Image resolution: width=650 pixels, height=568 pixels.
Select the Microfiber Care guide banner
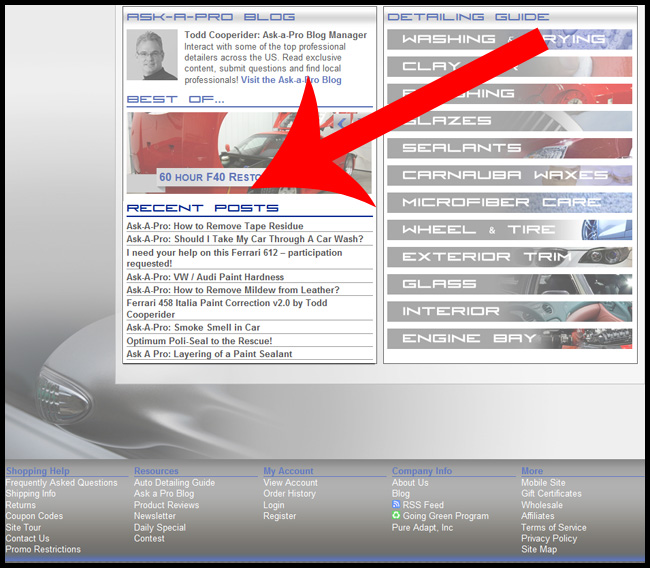(509, 203)
